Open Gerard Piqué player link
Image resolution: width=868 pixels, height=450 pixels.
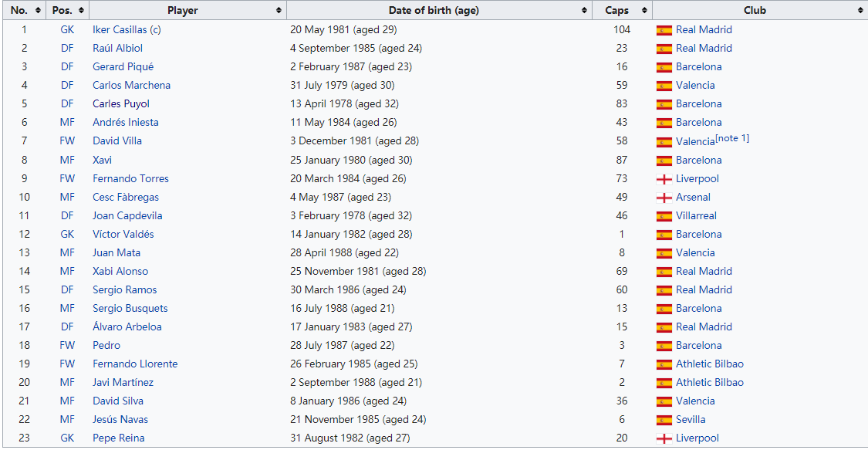(x=123, y=67)
